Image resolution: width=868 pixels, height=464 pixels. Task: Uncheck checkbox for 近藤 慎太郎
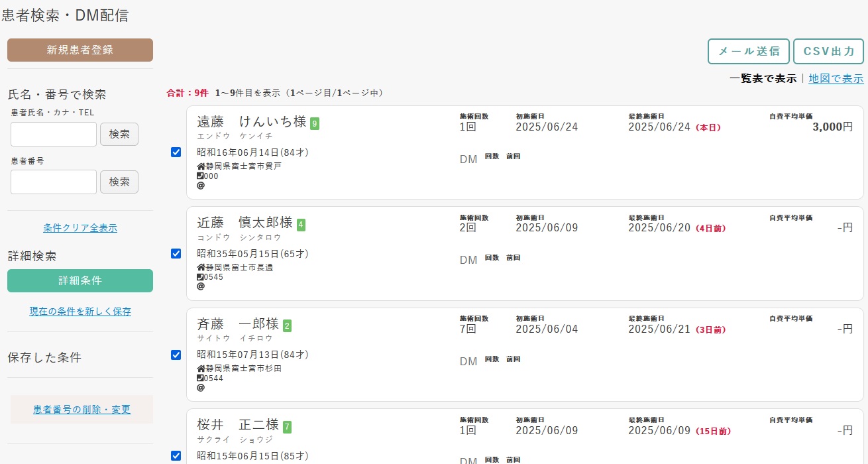point(176,253)
